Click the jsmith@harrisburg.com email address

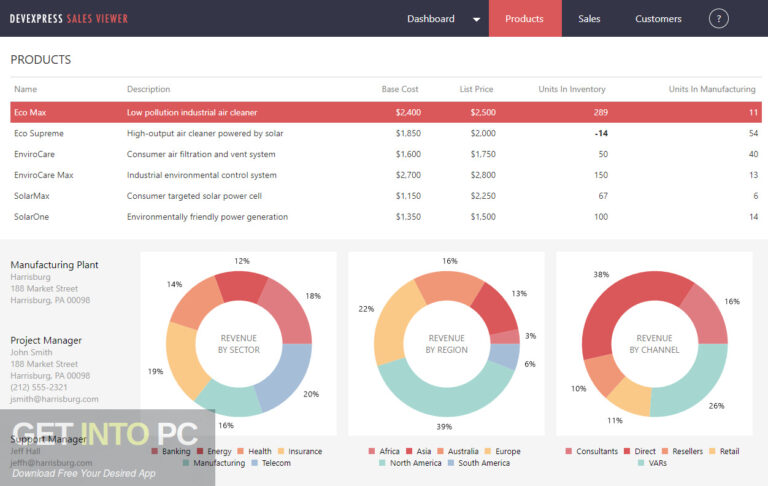click(x=54, y=399)
